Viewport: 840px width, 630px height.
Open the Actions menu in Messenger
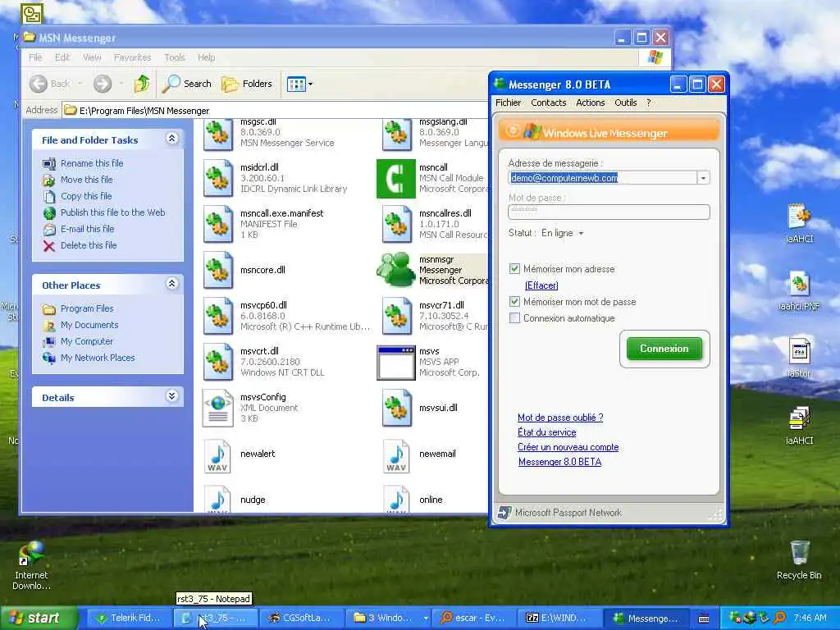[x=591, y=103]
